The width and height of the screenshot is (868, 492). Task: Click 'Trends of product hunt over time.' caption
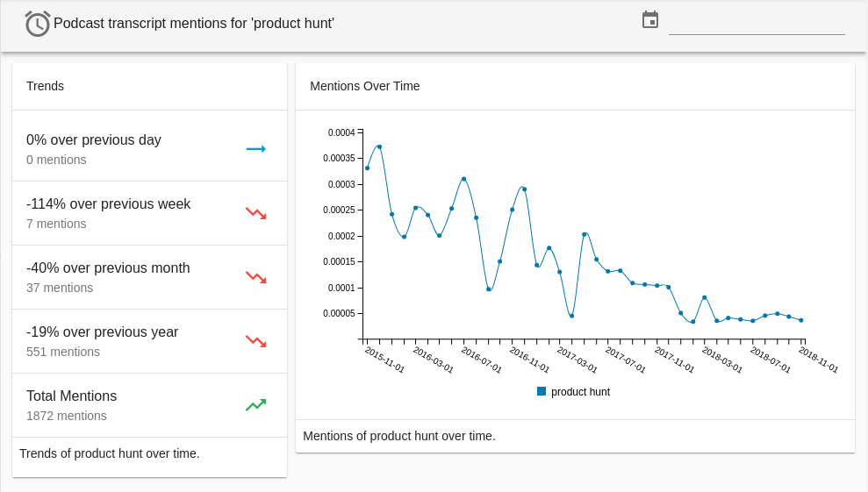pyautogui.click(x=110, y=453)
